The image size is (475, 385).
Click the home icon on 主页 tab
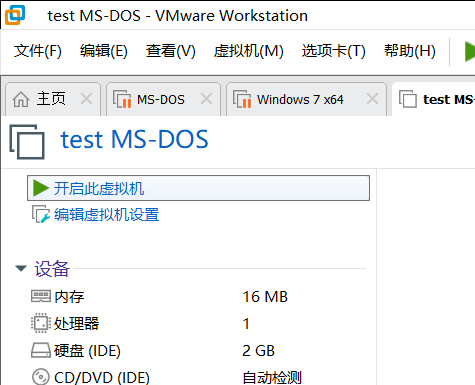click(21, 99)
